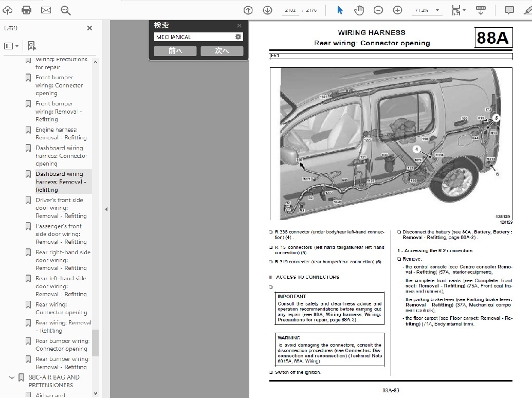Close the bookmarks side panel
The width and height of the screenshot is (532, 398).
pyautogui.click(x=89, y=28)
